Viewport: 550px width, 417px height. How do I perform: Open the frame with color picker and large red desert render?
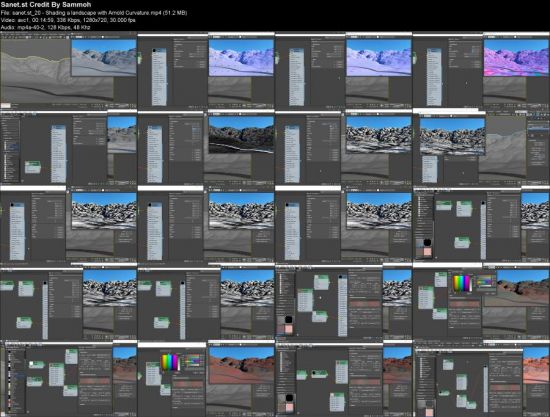click(x=206, y=378)
